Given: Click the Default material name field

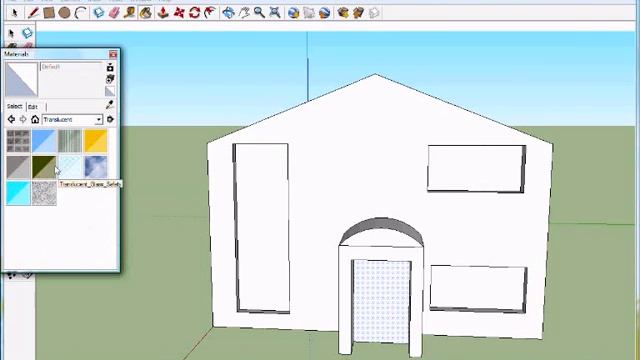Looking at the screenshot, I should click(x=71, y=67).
